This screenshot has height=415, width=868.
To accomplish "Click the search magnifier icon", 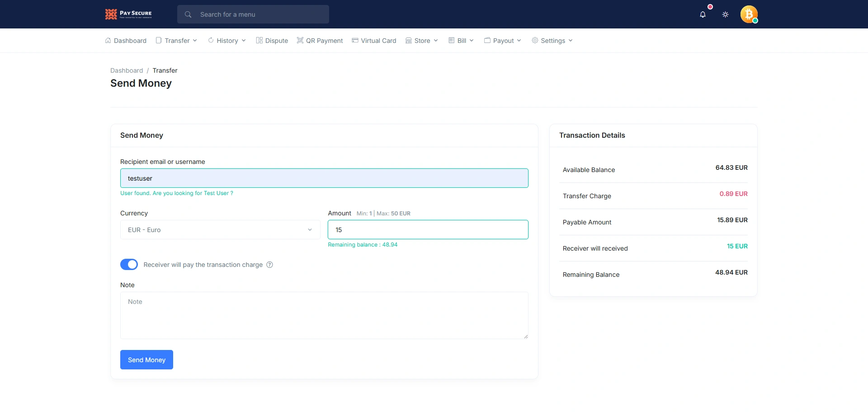I will (x=188, y=14).
